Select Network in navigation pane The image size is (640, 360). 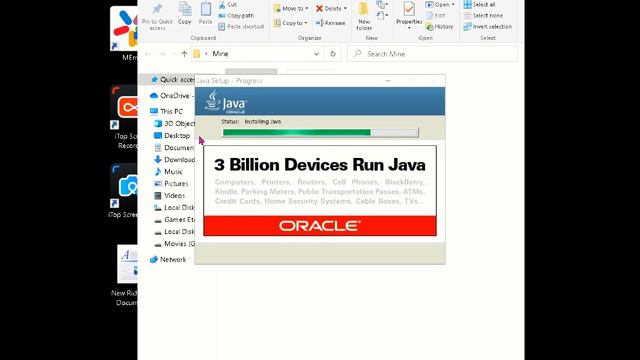point(168,260)
